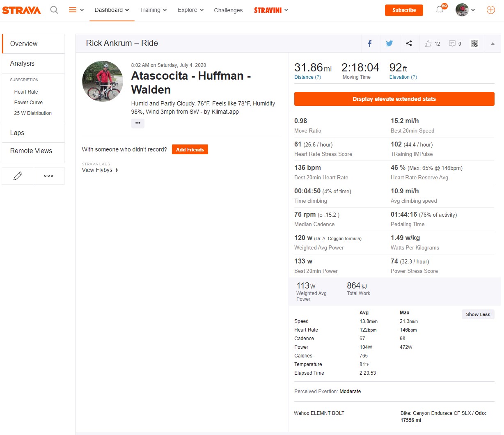The image size is (504, 435).
Task: Open the orange hamburger menu
Action: [x=73, y=10]
